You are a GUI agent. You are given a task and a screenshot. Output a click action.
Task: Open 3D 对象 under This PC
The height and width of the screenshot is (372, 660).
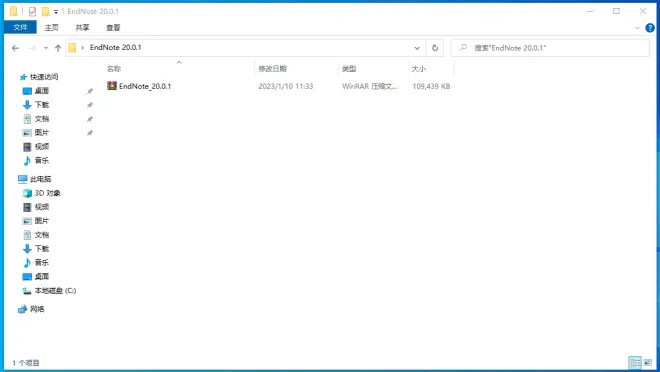(48, 193)
